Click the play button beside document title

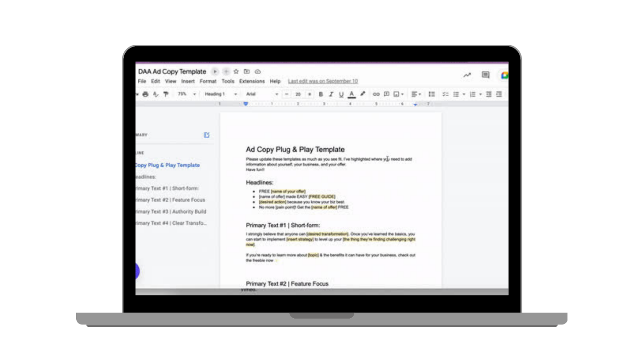coord(215,71)
